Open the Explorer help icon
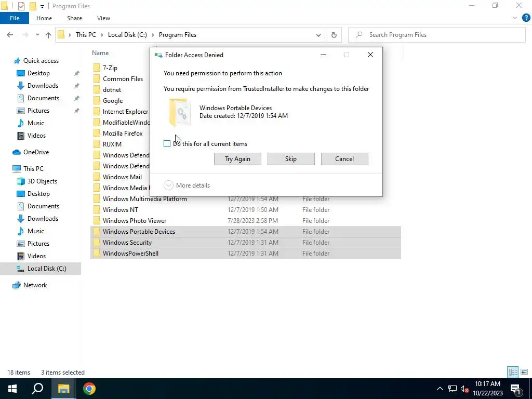Image resolution: width=532 pixels, height=399 pixels. pos(526,18)
